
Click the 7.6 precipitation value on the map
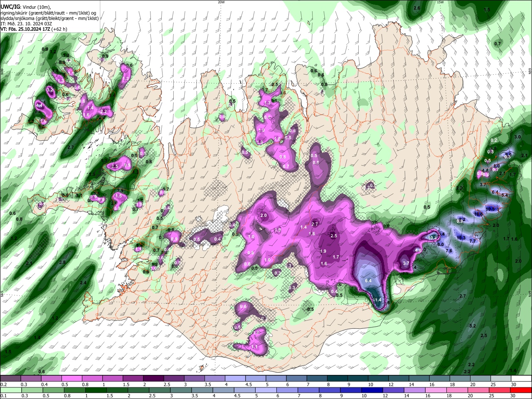(449, 251)
